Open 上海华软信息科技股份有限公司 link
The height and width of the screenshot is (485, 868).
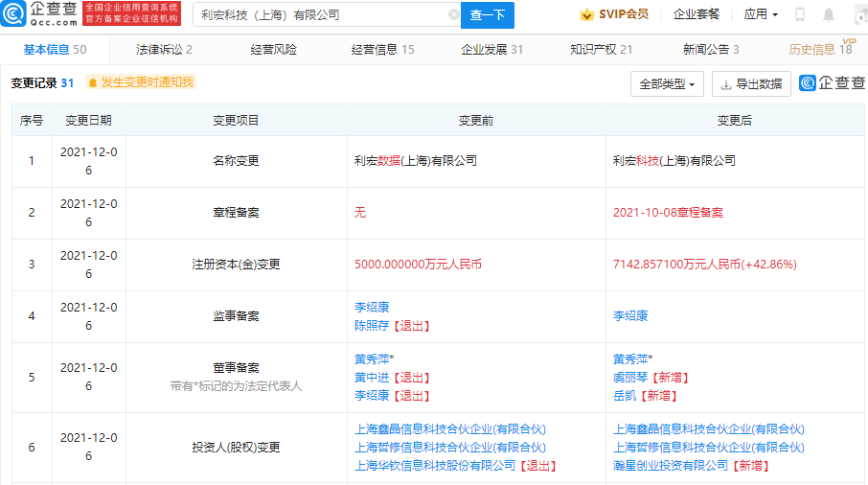(435, 466)
